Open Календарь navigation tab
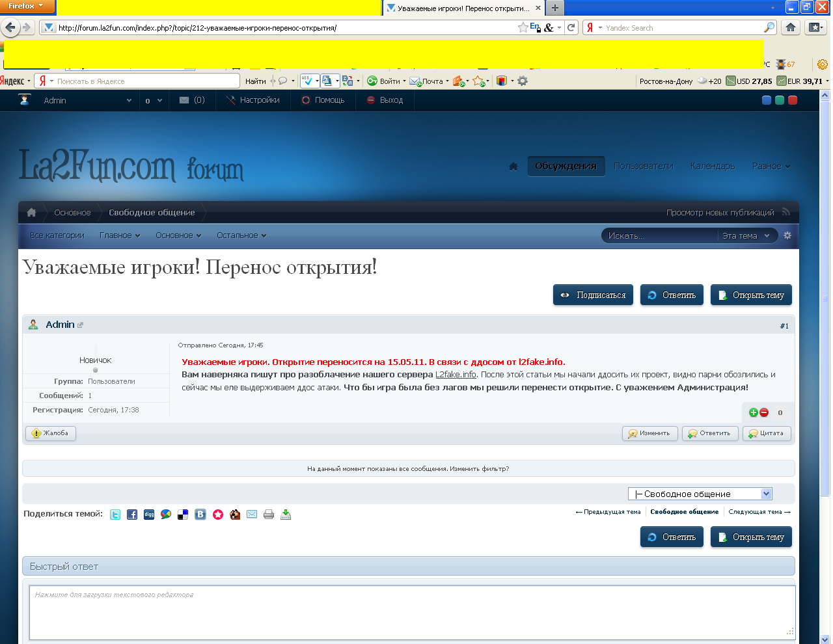This screenshot has width=833, height=644. [713, 166]
